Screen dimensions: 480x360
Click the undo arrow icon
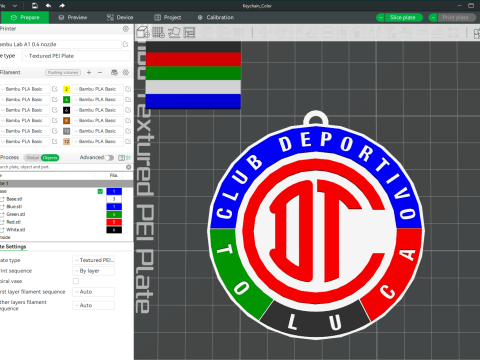[48, 6]
